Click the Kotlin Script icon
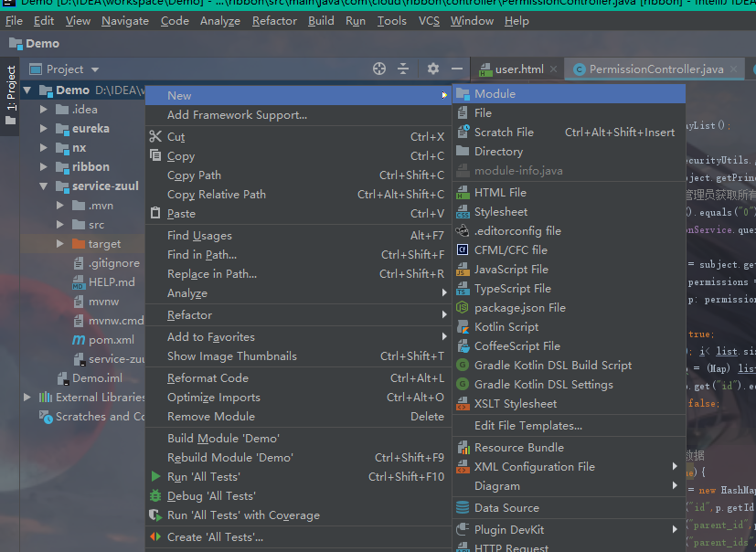756x552 pixels. [x=463, y=327]
